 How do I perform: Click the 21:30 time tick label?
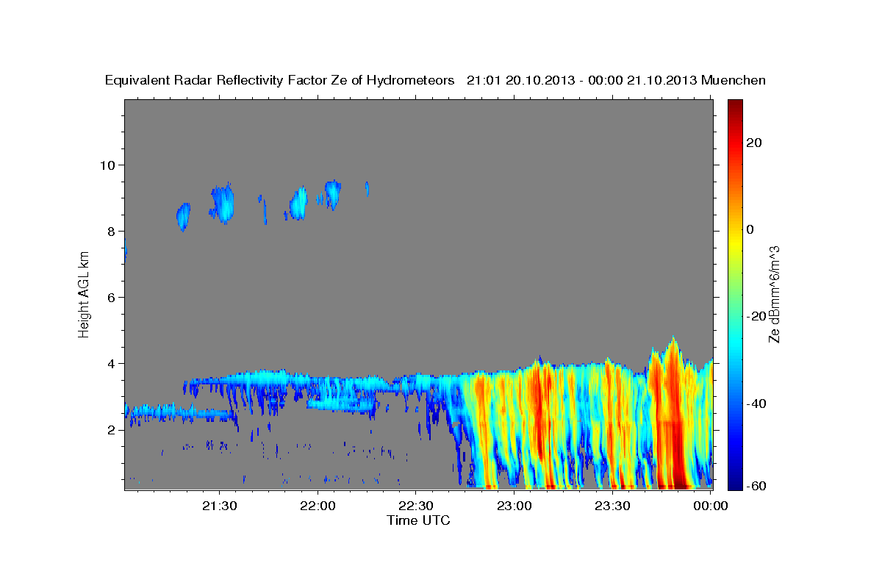(220, 506)
